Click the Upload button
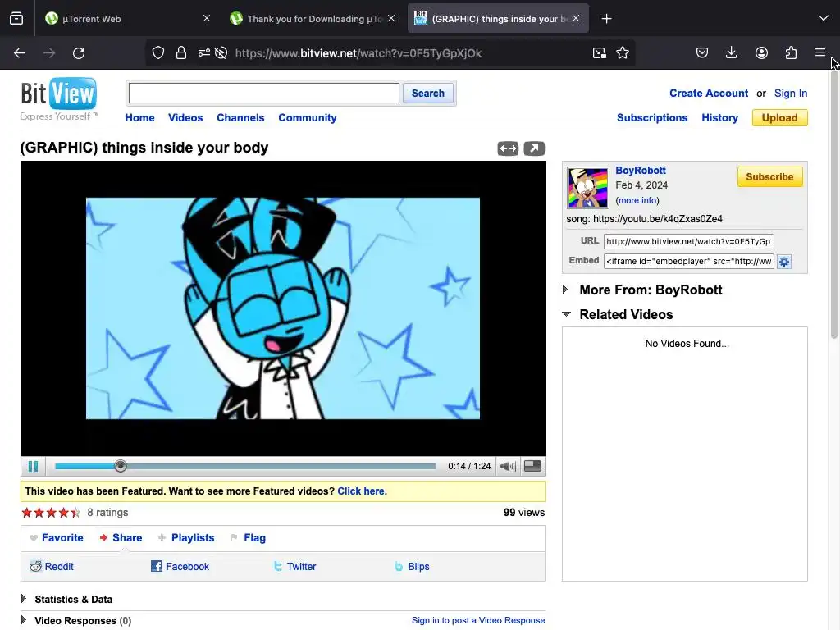840x630 pixels. (x=780, y=118)
